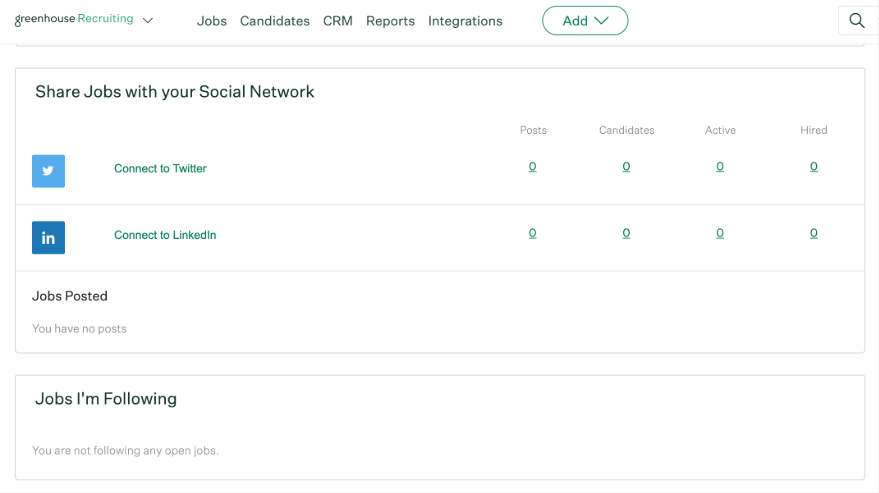Click the LinkedIn logo icon

(48, 237)
